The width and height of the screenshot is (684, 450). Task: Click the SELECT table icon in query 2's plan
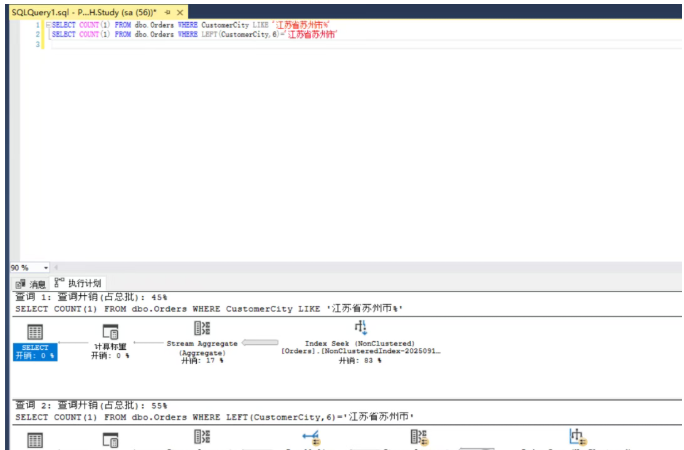coord(35,440)
